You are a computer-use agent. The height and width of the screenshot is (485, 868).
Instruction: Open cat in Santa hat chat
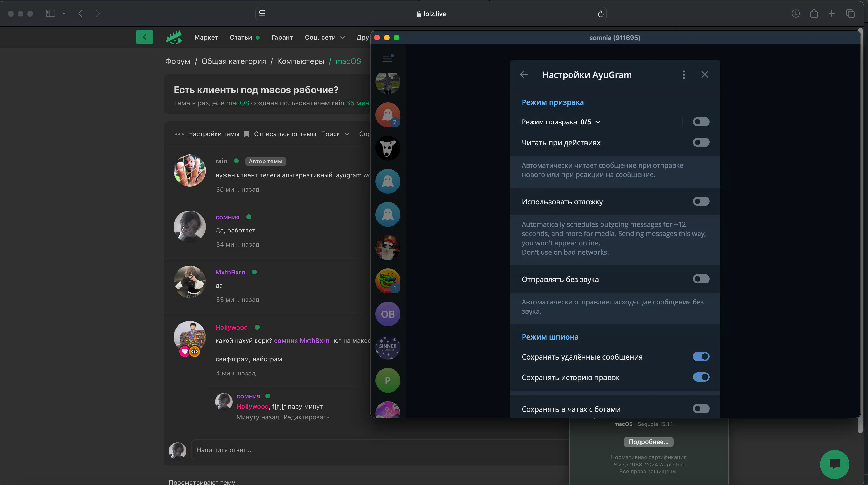[387, 248]
